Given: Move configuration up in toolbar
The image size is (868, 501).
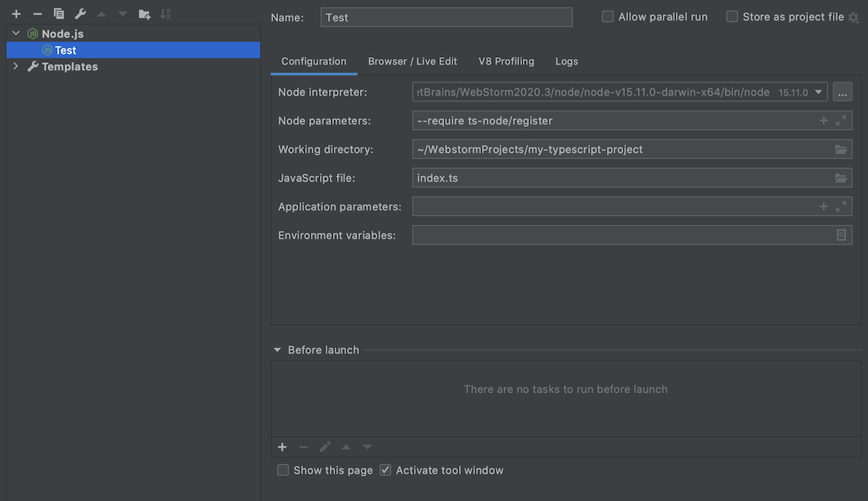Looking at the screenshot, I should (x=101, y=14).
